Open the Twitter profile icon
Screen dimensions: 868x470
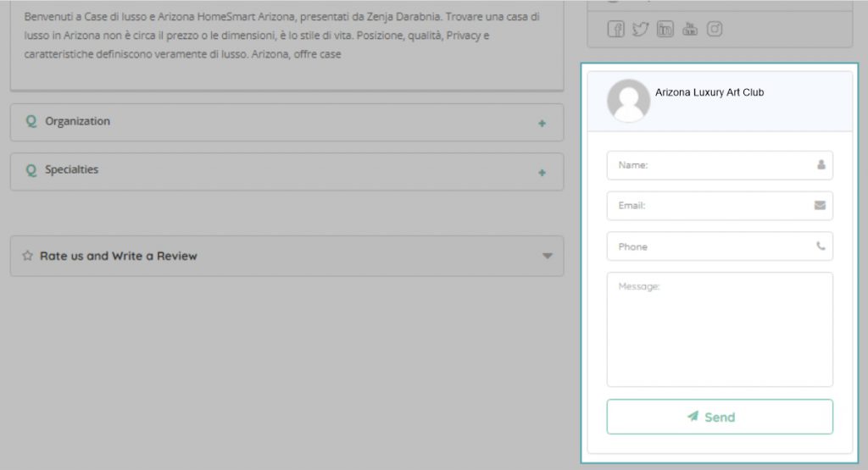click(640, 29)
